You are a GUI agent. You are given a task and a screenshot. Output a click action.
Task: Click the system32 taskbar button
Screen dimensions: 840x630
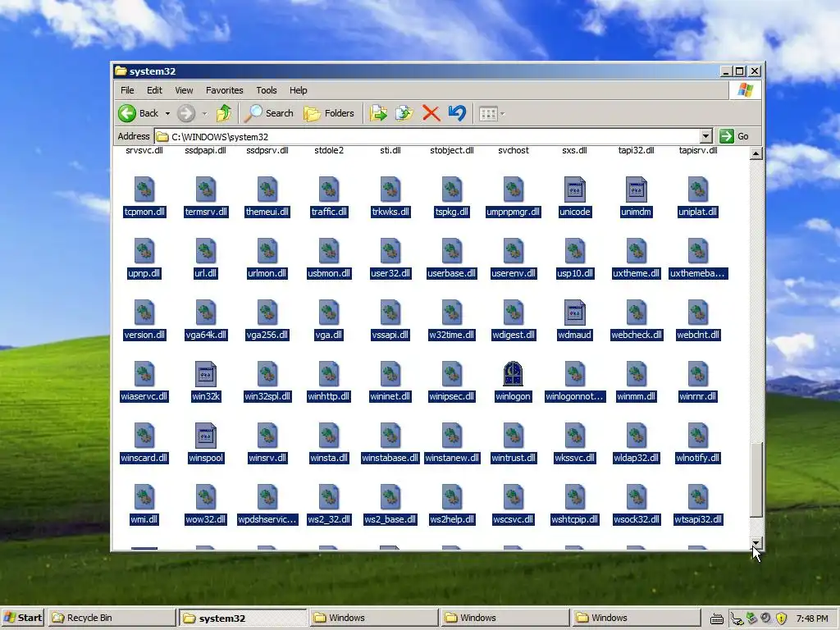[243, 618]
